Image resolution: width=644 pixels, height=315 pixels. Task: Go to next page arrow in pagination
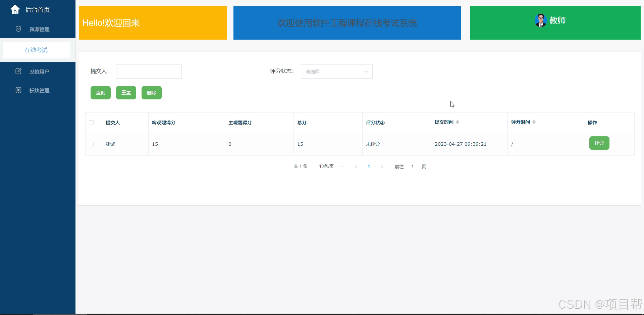point(382,167)
